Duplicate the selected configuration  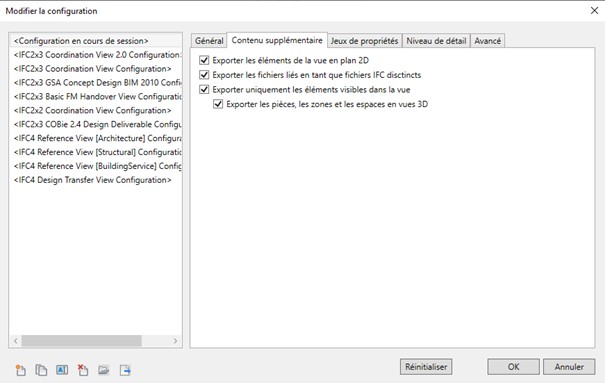pos(41,370)
